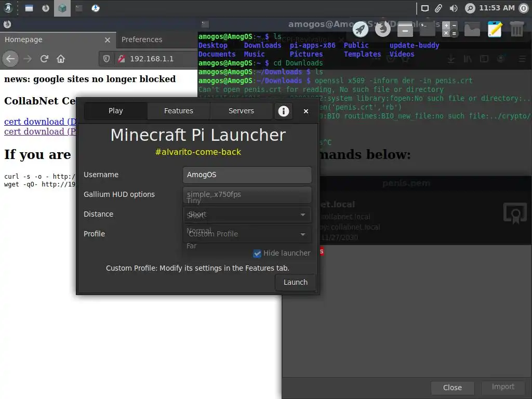This screenshot has width=532, height=399.
Task: Go to Firefox home page
Action: click(61, 59)
